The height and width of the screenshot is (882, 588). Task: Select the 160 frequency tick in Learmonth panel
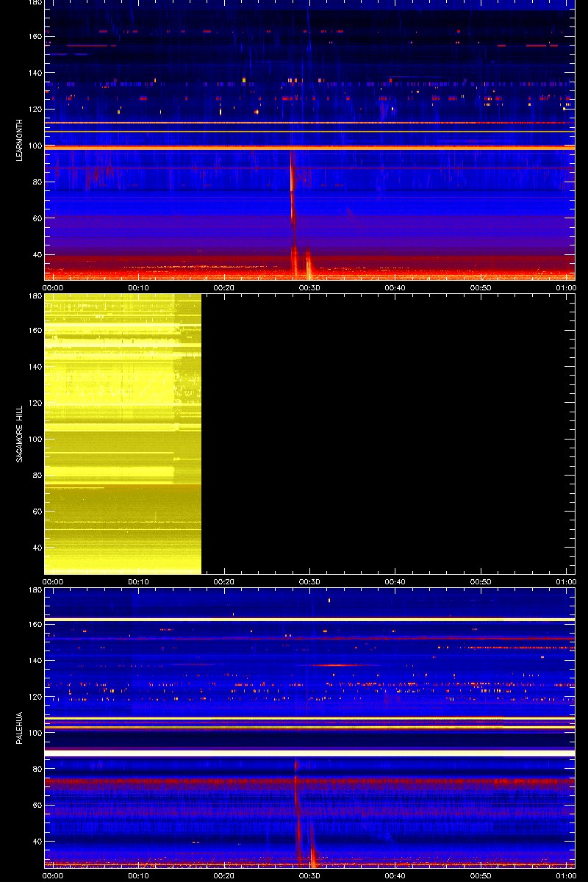(35, 36)
